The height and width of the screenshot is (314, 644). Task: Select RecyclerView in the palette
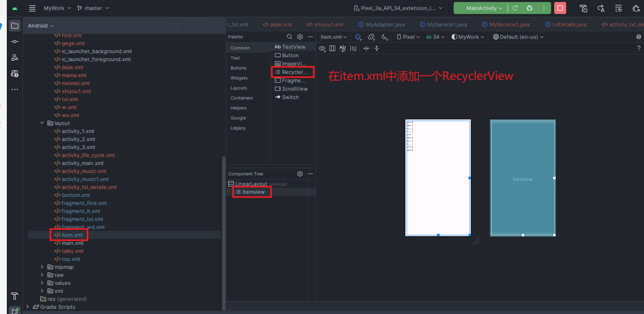(x=292, y=72)
